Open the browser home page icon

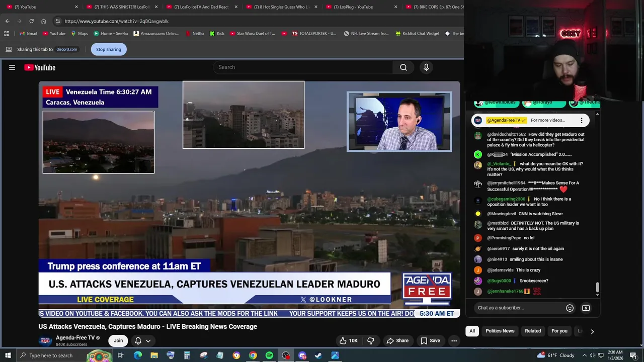pos(43,21)
